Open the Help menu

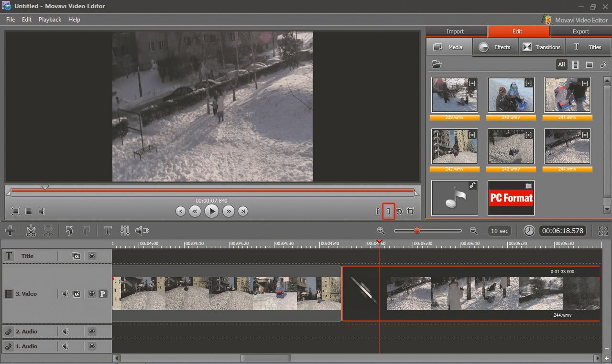coord(74,20)
